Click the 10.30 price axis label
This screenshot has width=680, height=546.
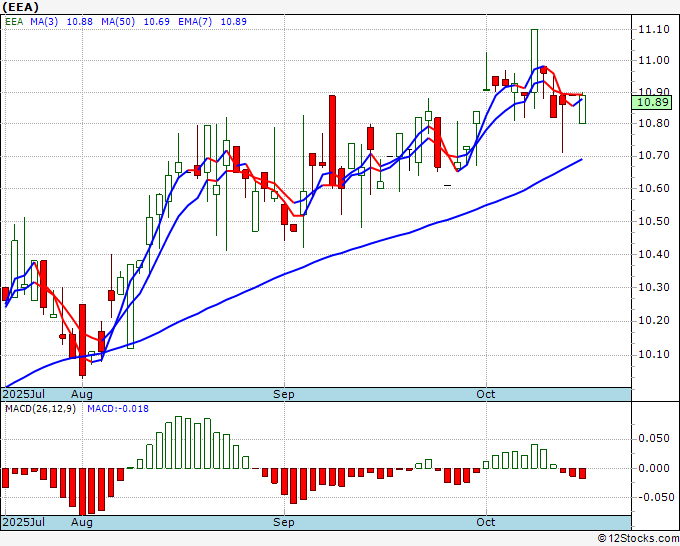coord(654,288)
